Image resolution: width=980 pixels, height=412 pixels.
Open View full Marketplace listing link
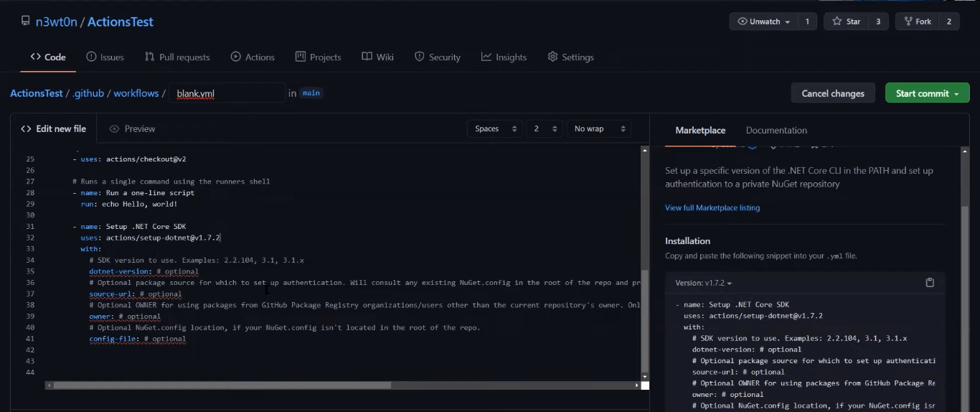coord(712,207)
